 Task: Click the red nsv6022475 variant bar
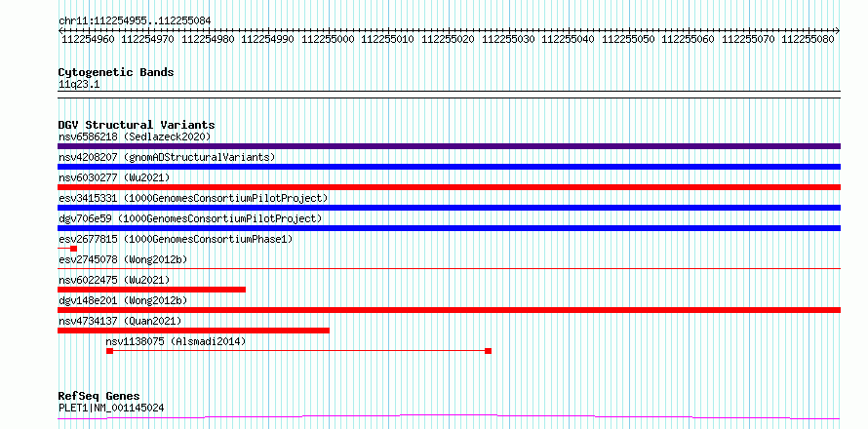151,290
